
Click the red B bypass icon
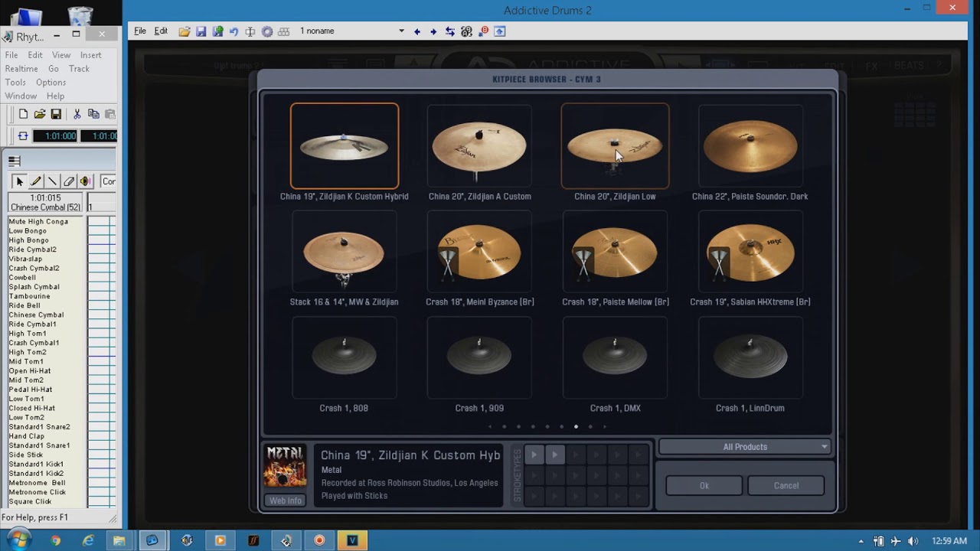483,31
